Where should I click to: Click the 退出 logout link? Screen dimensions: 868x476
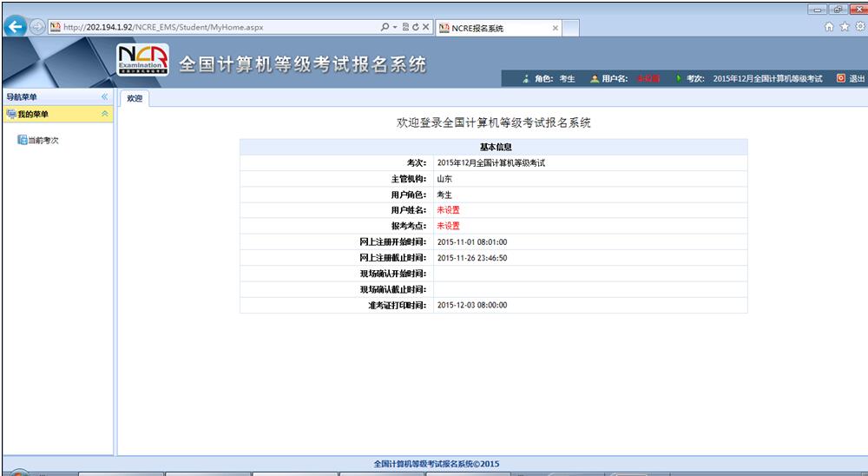[x=857, y=79]
